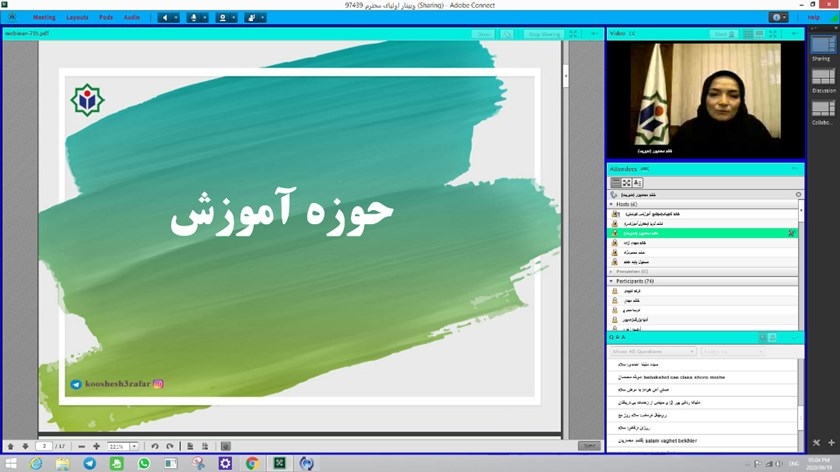The width and height of the screenshot is (840, 472).
Task: Click the page number input field
Action: point(44,446)
